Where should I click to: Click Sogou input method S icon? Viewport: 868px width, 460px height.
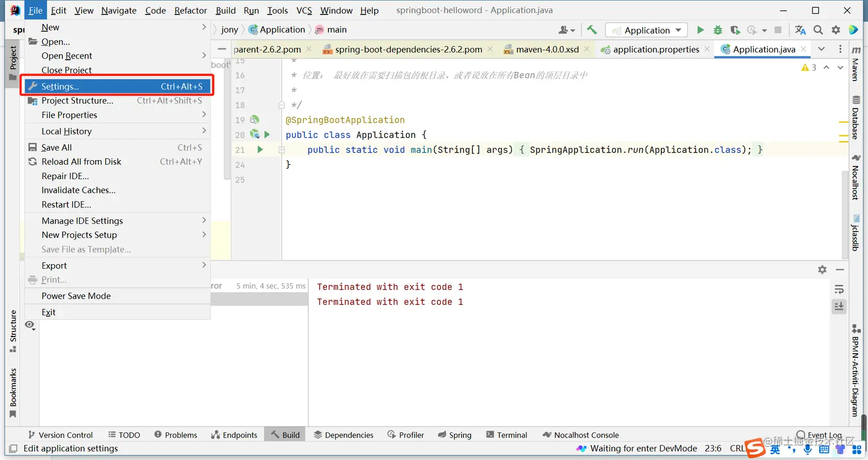click(756, 449)
